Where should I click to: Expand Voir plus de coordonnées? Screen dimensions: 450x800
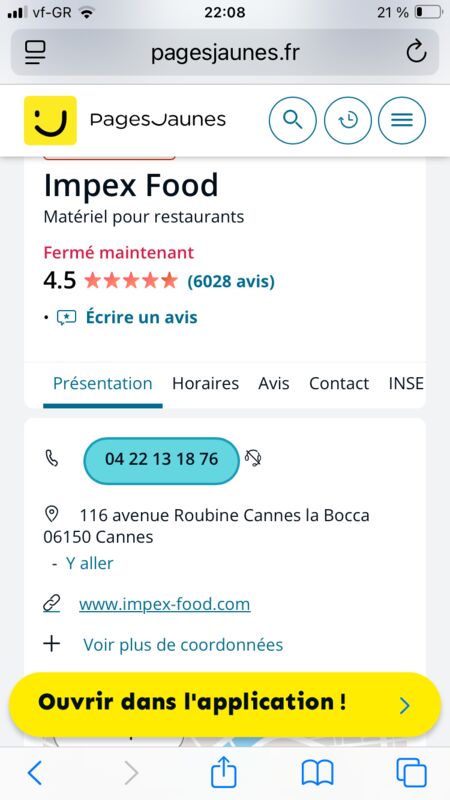click(183, 644)
